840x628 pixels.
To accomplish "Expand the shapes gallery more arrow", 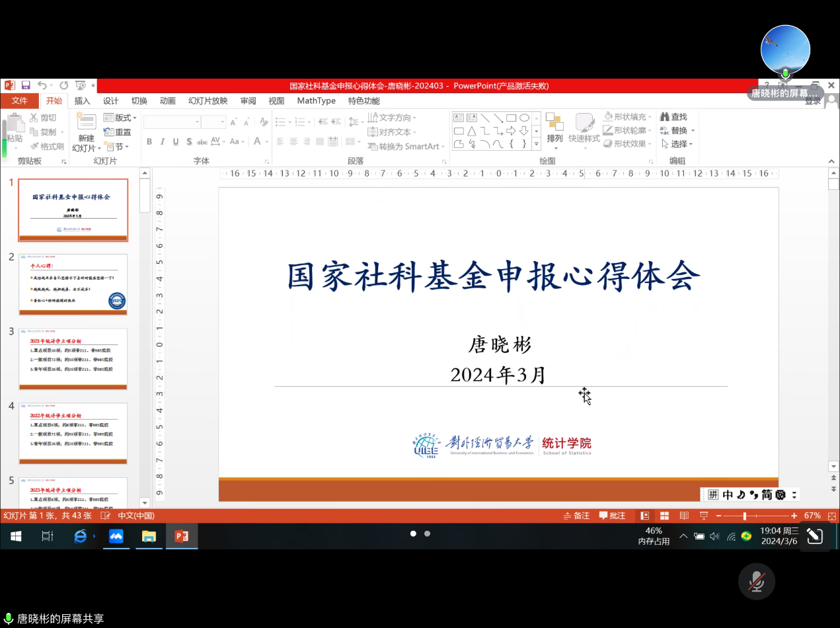I will pos(536,144).
